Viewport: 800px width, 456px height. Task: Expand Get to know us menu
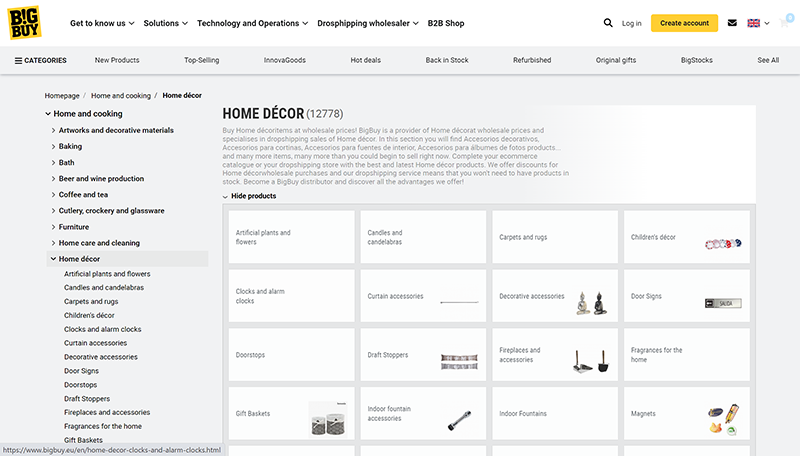coord(102,23)
